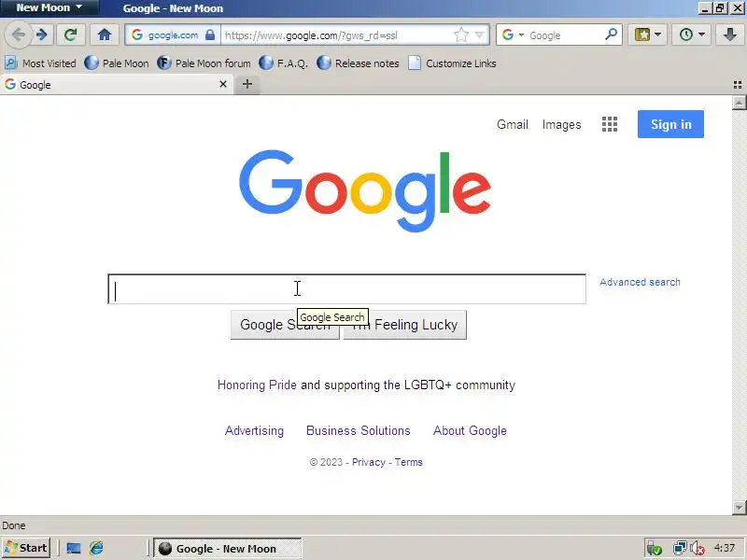
Task: Open the Pale Moon bookmark
Action: [117, 63]
